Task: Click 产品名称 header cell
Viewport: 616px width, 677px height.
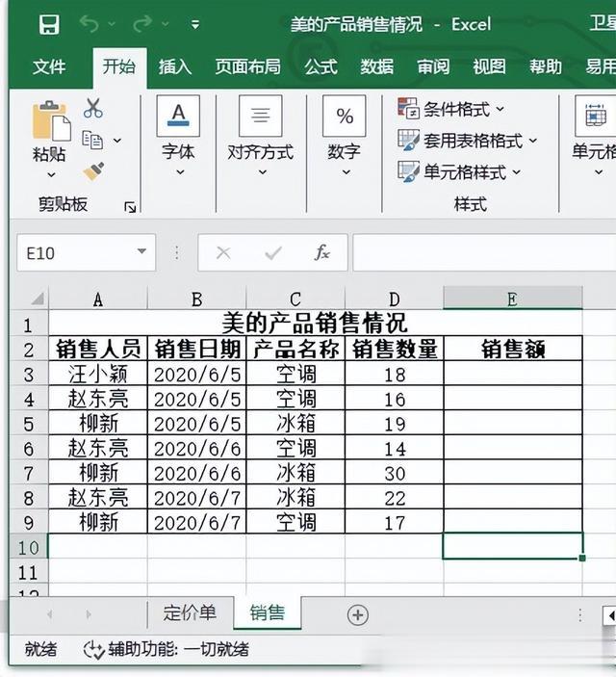Action: click(x=295, y=349)
